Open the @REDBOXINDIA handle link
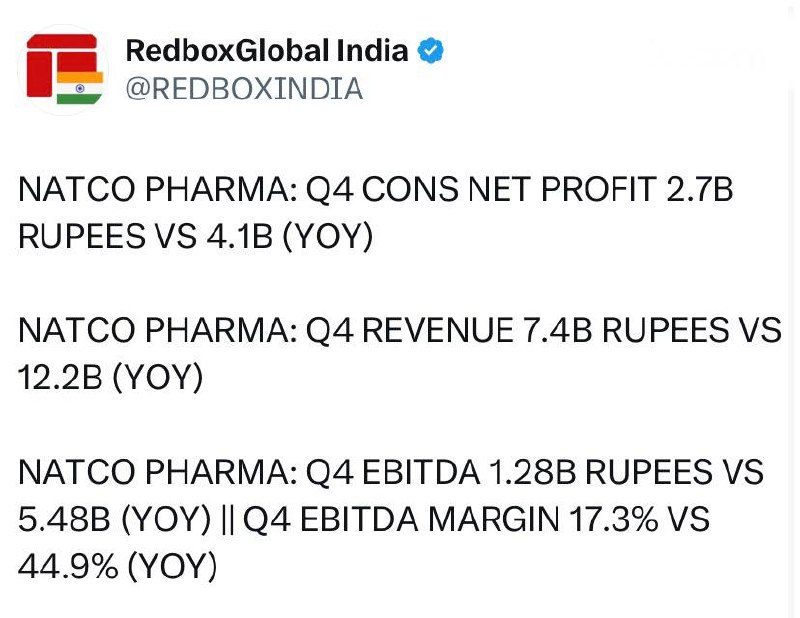Image resolution: width=800 pixels, height=618 pixels. click(244, 88)
